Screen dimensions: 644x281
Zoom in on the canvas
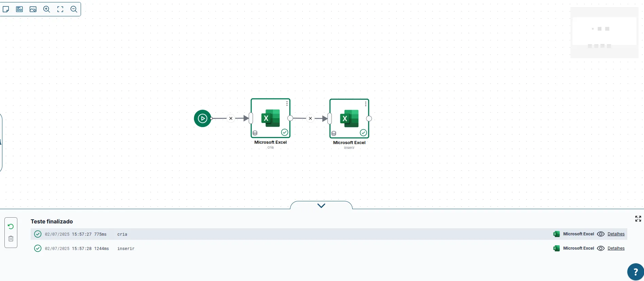(47, 9)
